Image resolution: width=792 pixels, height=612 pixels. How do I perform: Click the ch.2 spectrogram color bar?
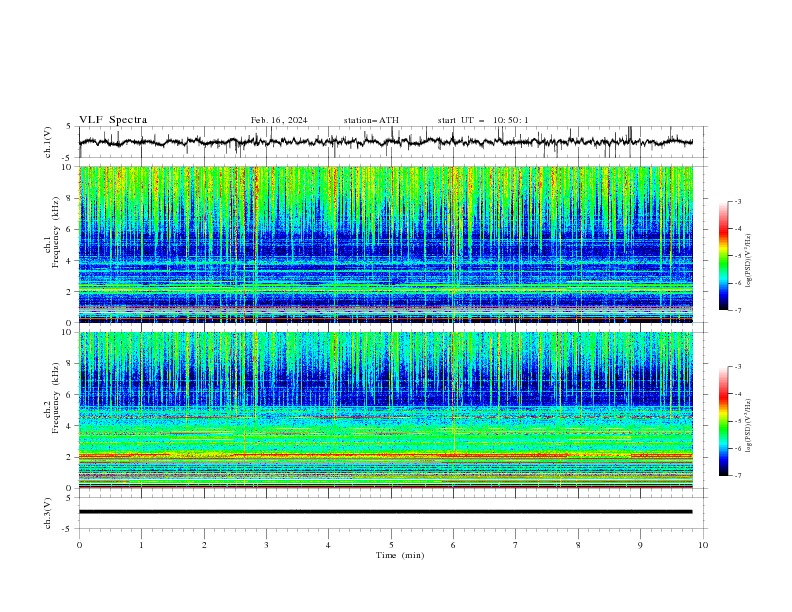coord(723,421)
